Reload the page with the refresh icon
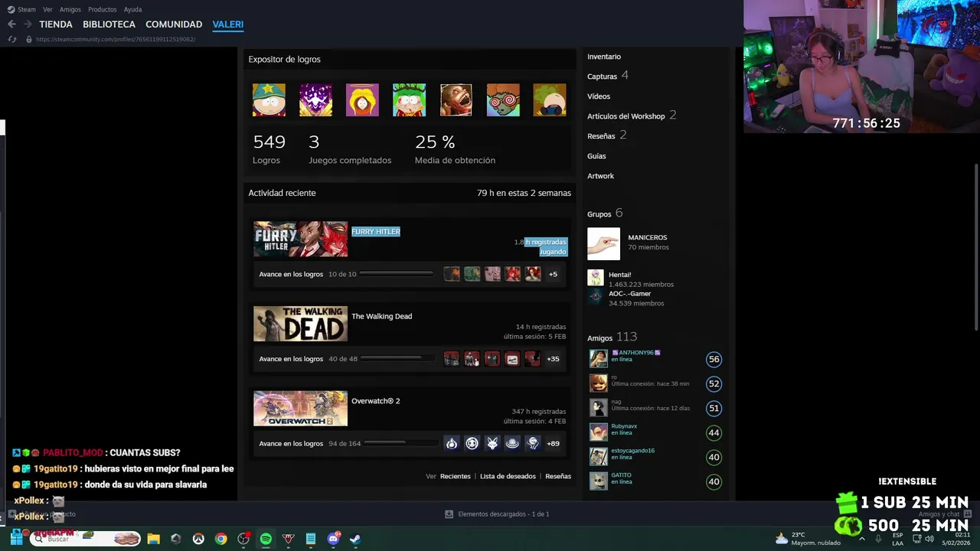 [12, 39]
